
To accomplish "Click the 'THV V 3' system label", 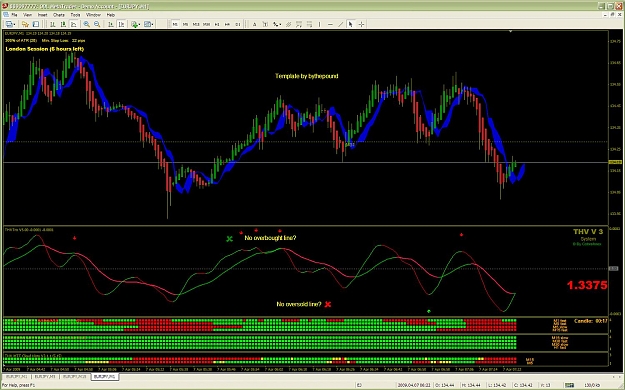I will pyautogui.click(x=588, y=232).
